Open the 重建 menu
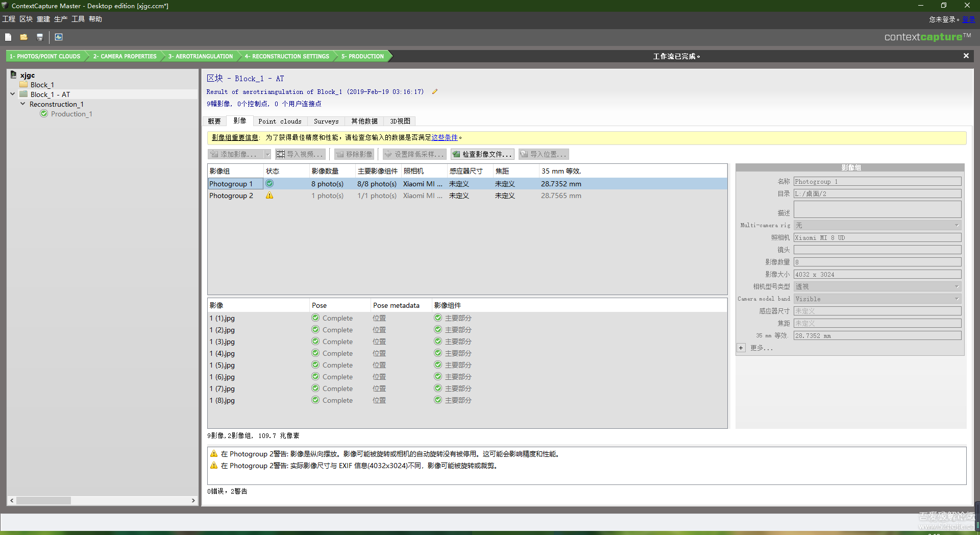 pyautogui.click(x=43, y=19)
